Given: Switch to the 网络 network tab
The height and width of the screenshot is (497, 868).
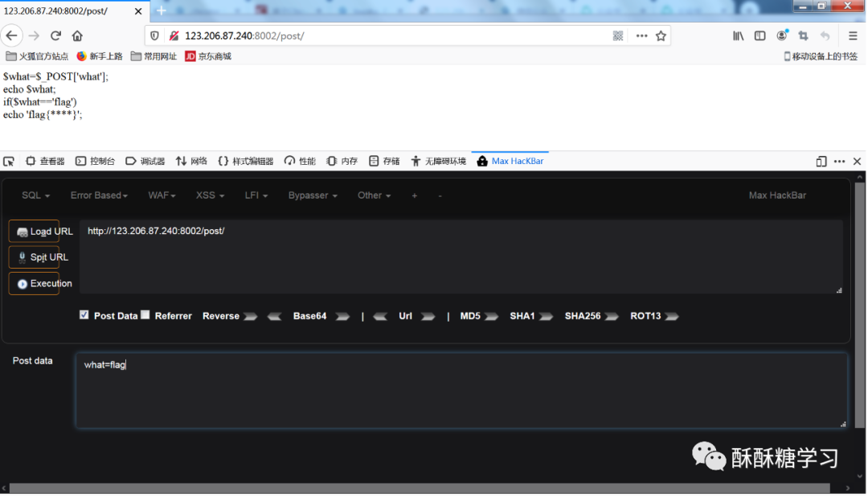Looking at the screenshot, I should coord(190,161).
